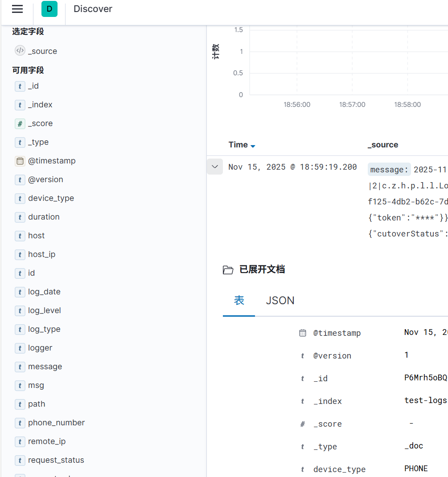
Task: Click the calendar icon in document table
Action: (x=303, y=333)
